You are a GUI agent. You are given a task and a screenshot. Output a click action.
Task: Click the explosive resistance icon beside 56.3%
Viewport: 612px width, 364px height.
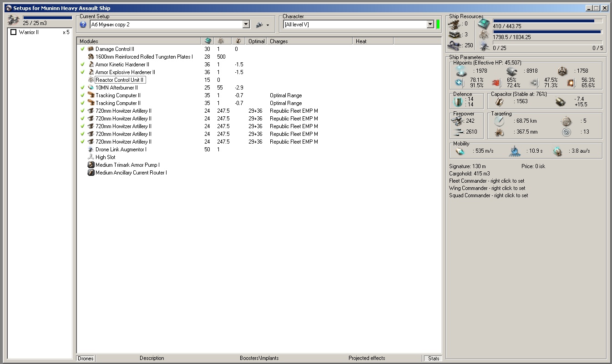pos(571,83)
